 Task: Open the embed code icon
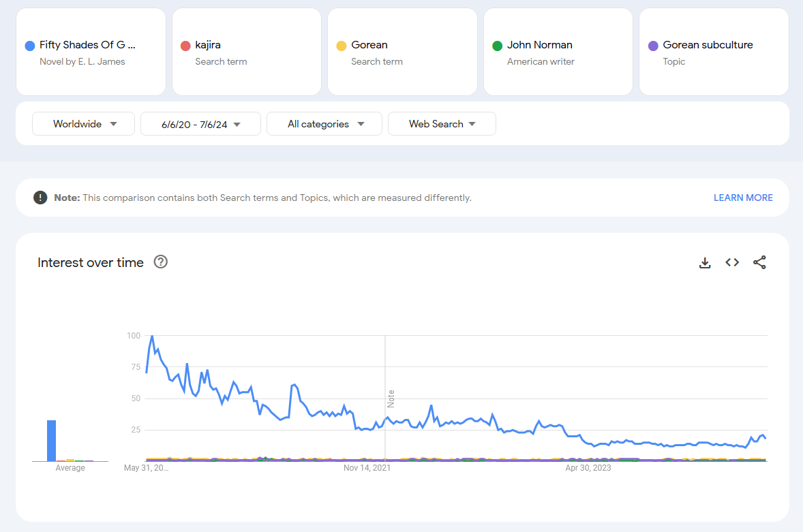[732, 262]
